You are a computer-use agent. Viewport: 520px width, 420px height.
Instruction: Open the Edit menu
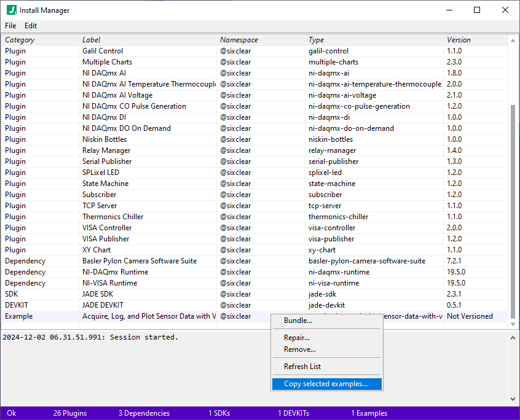pyautogui.click(x=30, y=26)
